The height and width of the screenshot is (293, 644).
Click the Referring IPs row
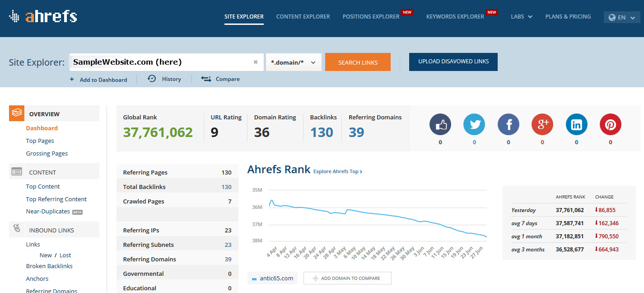177,230
